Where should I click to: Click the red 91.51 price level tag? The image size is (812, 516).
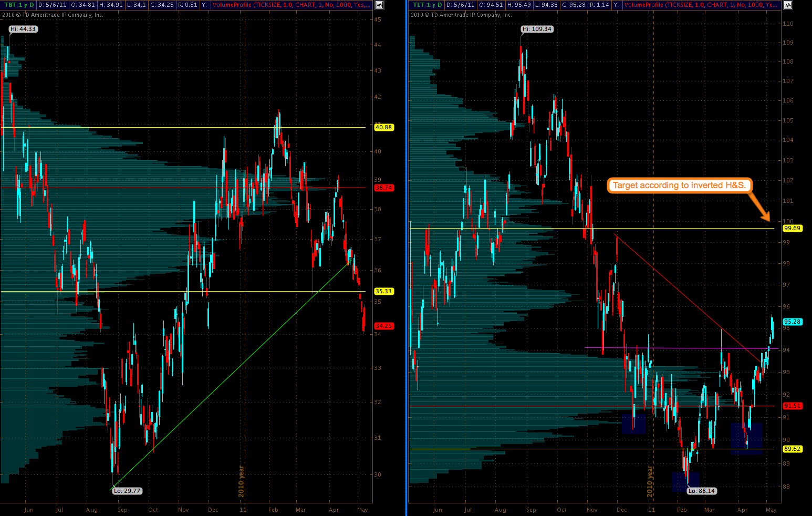(x=793, y=406)
